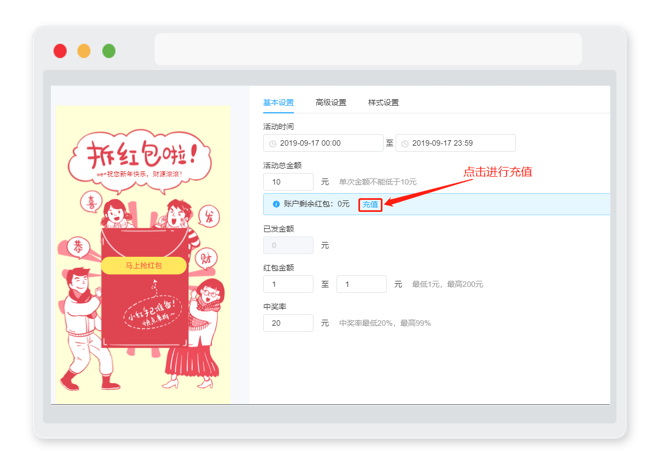Focus the maximum 红包金额 input
660x463 pixels.
pyautogui.click(x=362, y=284)
